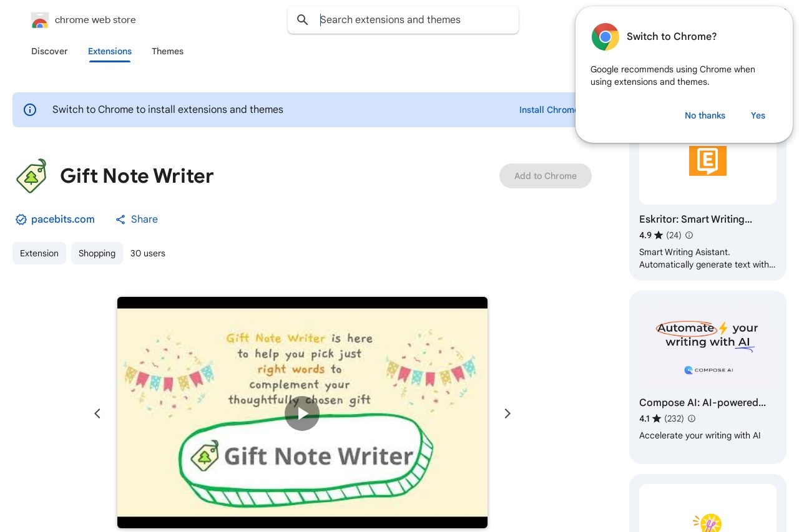
Task: Click the Install Chrome link
Action: pyautogui.click(x=547, y=110)
